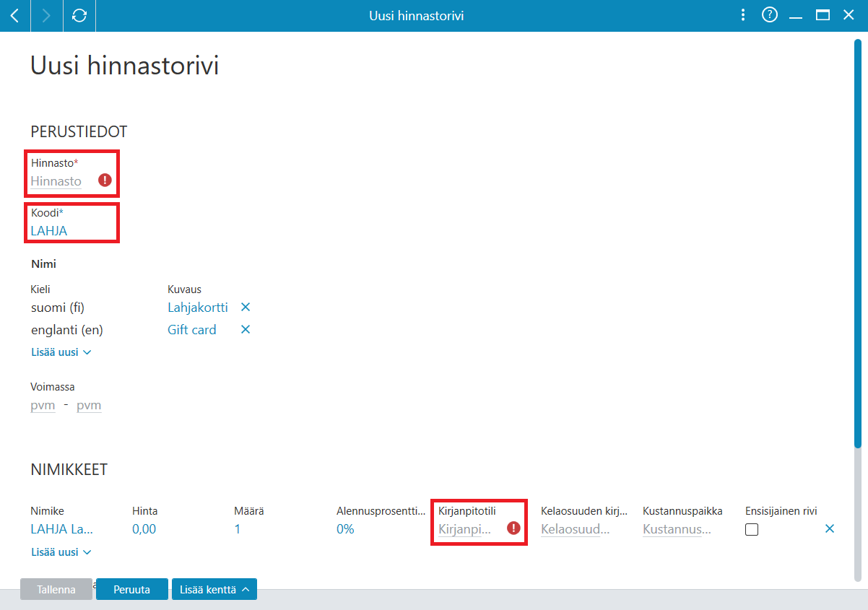
Task: Remove the englanti Gift card description row
Action: point(246,330)
